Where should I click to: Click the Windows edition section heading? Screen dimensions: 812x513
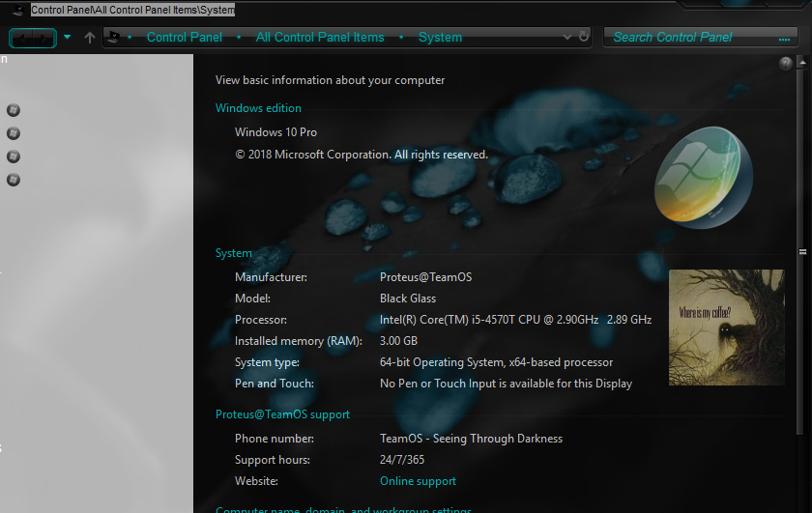pyautogui.click(x=258, y=108)
